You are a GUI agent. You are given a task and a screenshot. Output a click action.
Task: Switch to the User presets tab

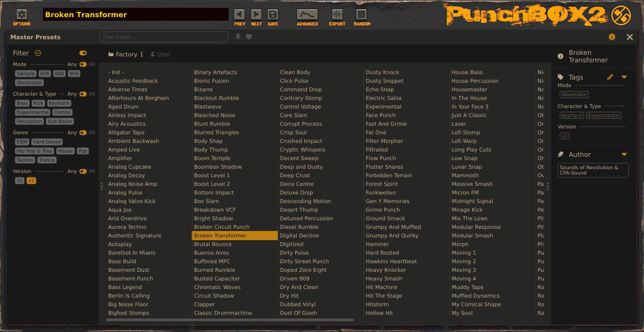tap(160, 54)
